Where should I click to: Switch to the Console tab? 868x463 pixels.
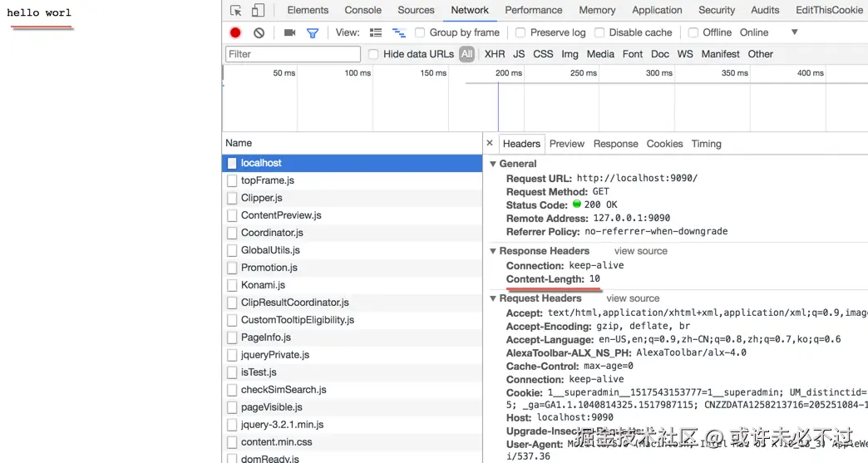point(363,10)
